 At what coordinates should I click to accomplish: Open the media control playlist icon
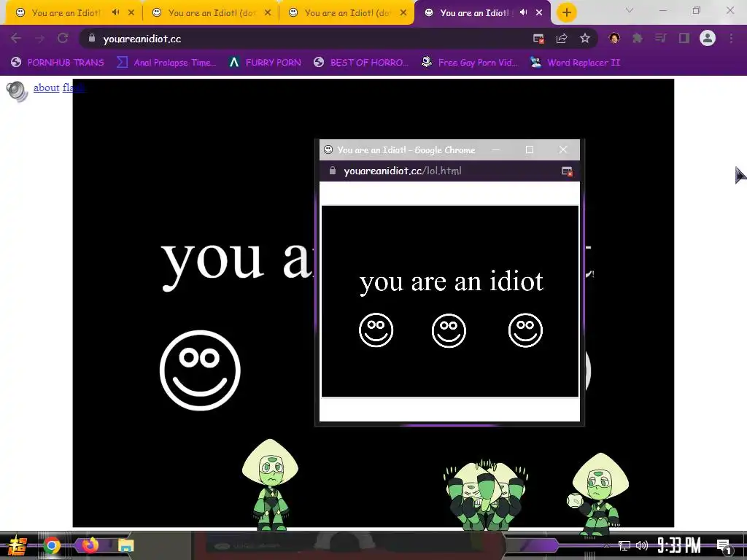click(661, 38)
